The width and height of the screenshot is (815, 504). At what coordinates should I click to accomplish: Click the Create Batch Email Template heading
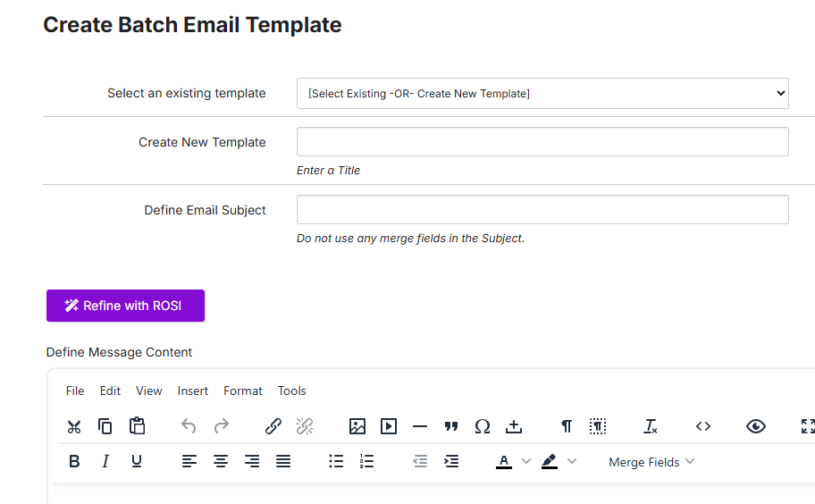pos(192,25)
